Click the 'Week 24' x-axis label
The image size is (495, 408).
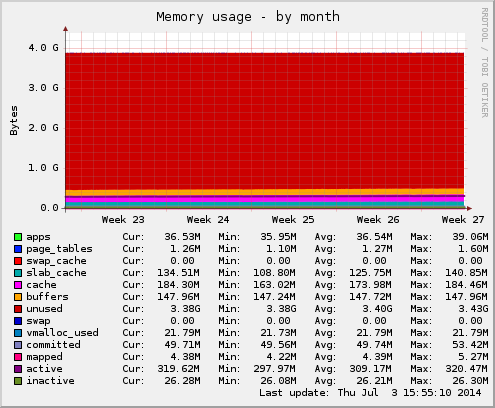tap(208, 220)
